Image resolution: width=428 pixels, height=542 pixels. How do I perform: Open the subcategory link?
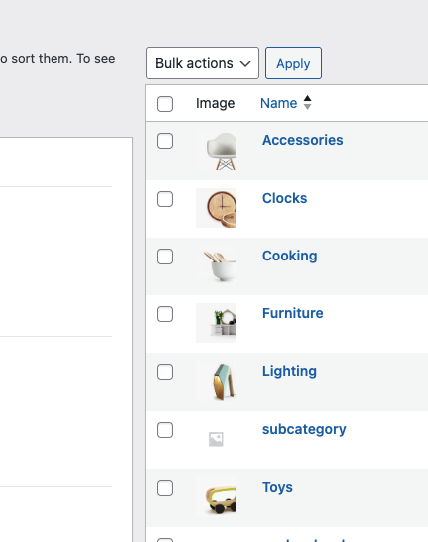[x=304, y=429]
